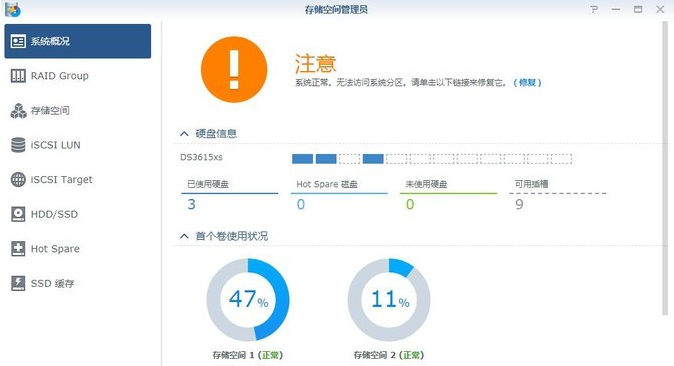Click the Storage Manager app icon in the title bar

(13, 9)
